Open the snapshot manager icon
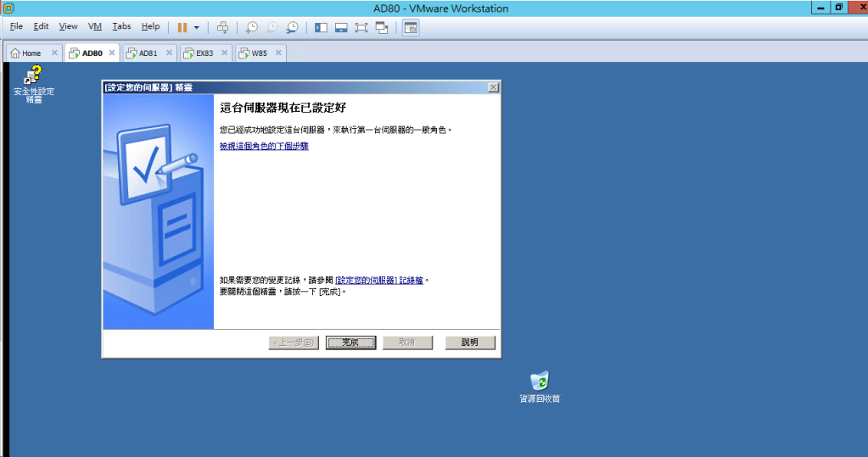 coord(292,27)
